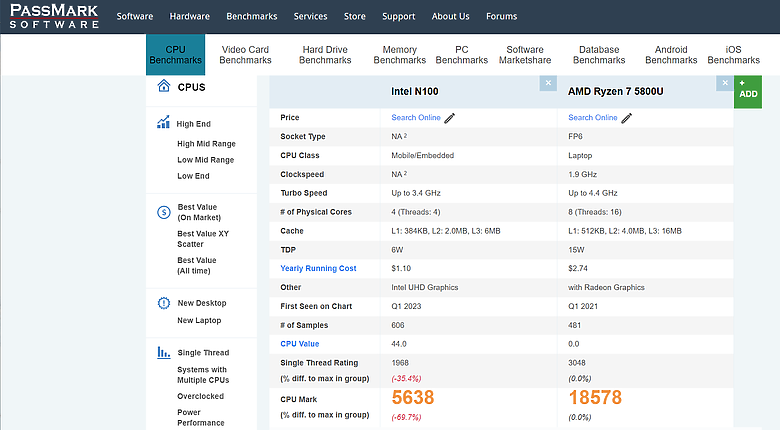Open the About Us menu
The height and width of the screenshot is (430, 780).
coord(451,16)
